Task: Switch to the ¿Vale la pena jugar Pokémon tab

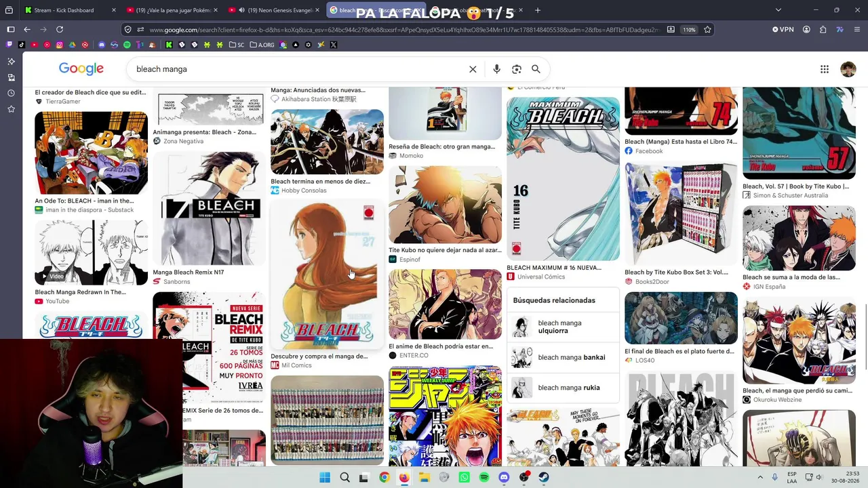Action: [172, 10]
